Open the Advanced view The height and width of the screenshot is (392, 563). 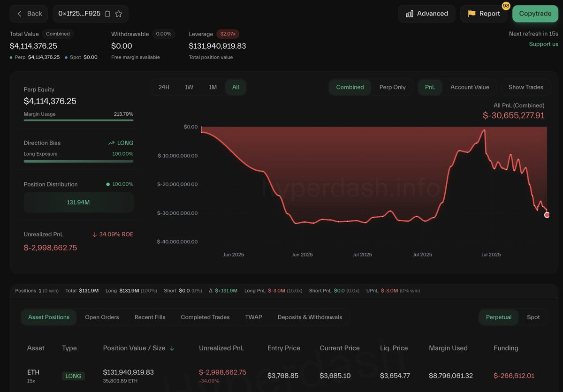426,14
